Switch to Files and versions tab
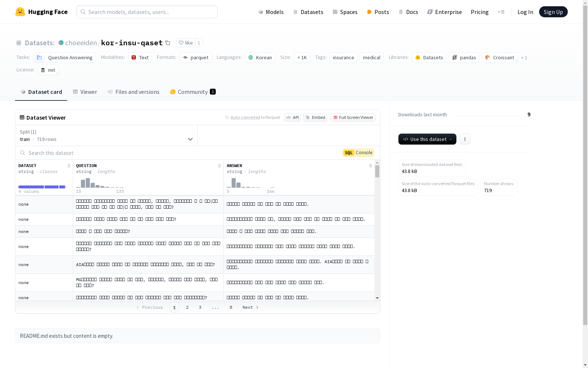Screen dimensions: 588x368 [x=133, y=92]
